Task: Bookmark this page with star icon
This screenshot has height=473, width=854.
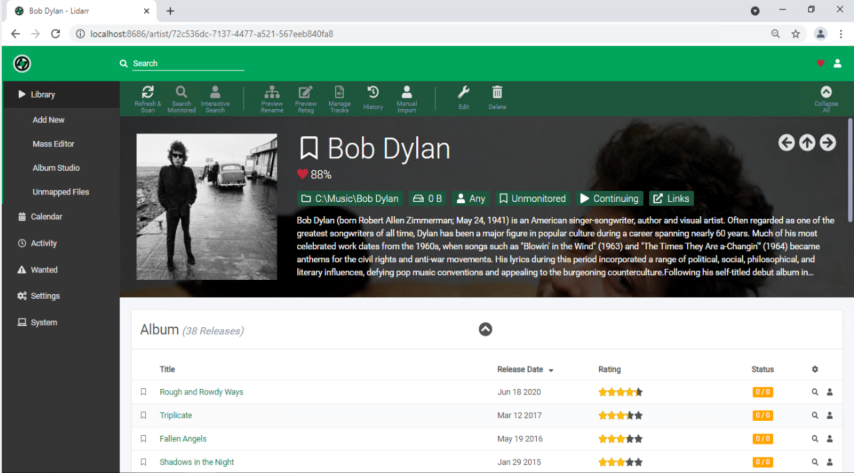Action: click(795, 34)
